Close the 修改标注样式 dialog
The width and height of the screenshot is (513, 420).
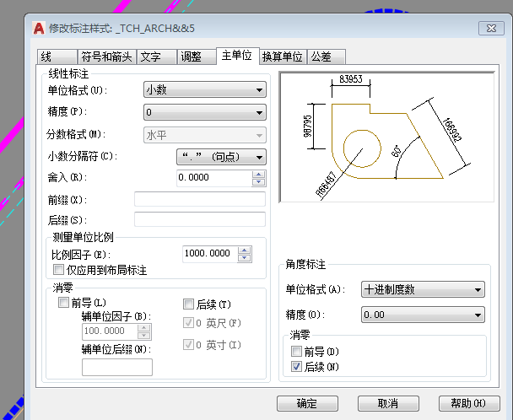(491, 29)
